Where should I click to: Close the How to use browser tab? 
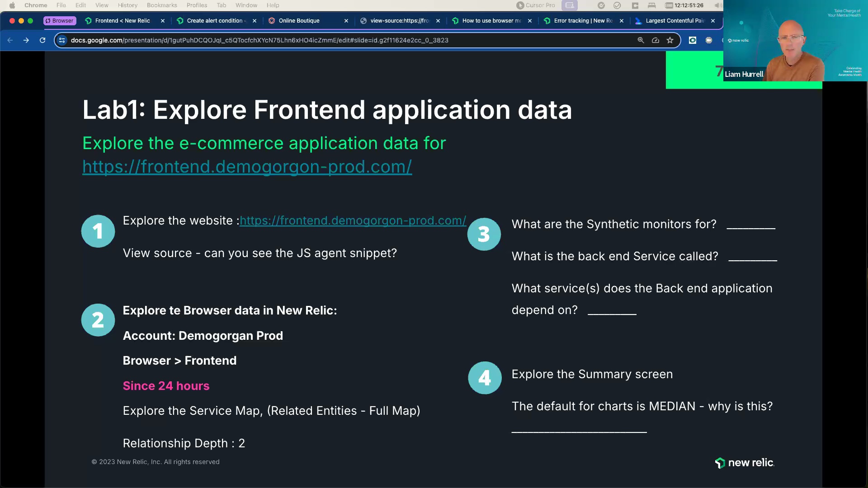(x=530, y=21)
